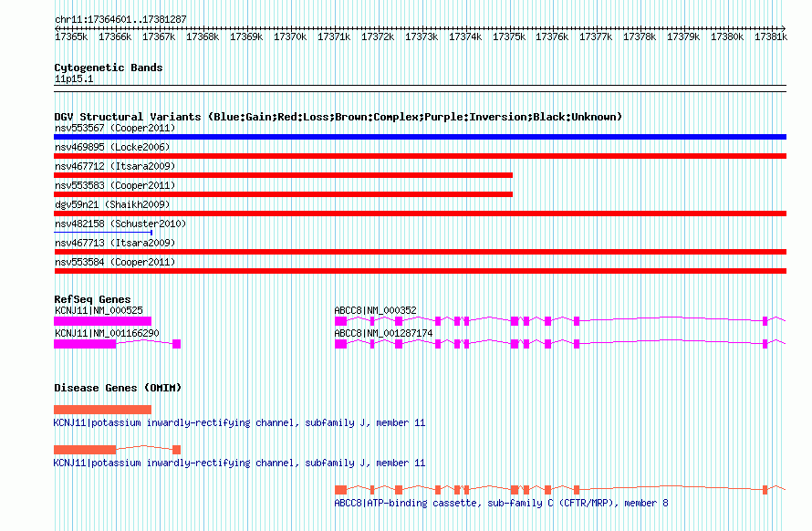
Task: Click the Disease Genes (OMIM) heading
Action: (118, 388)
